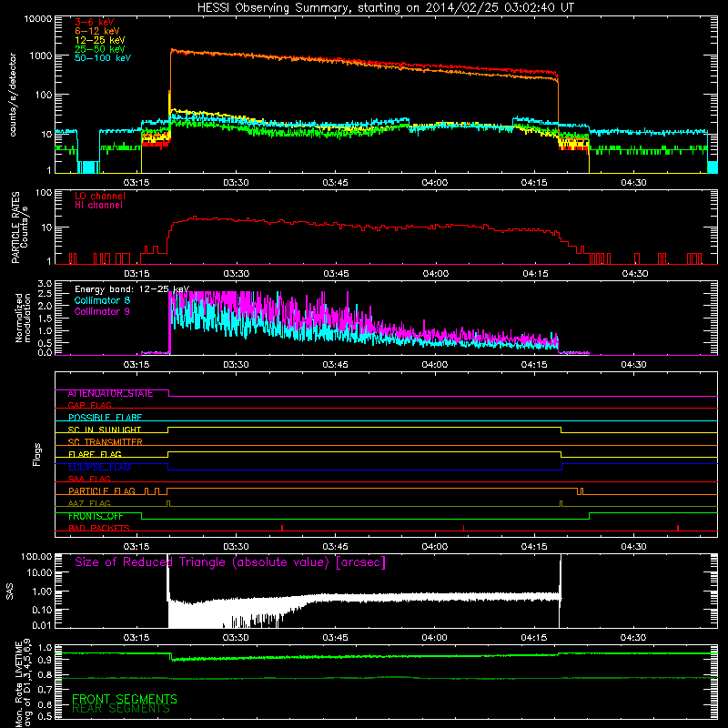Click the 'Energy band: 12-25 keV' caption
The width and height of the screenshot is (728, 728).
(x=132, y=289)
